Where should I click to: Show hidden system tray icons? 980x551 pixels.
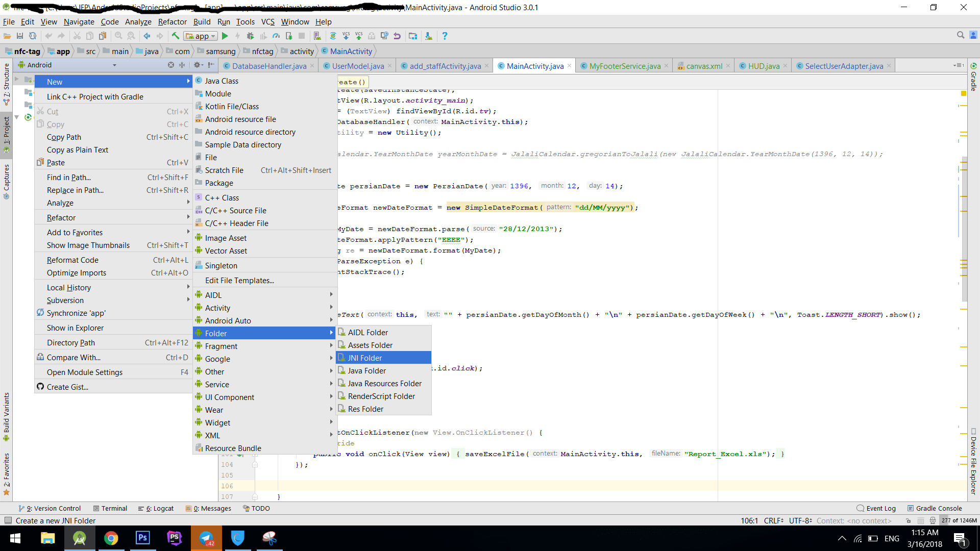coord(842,538)
